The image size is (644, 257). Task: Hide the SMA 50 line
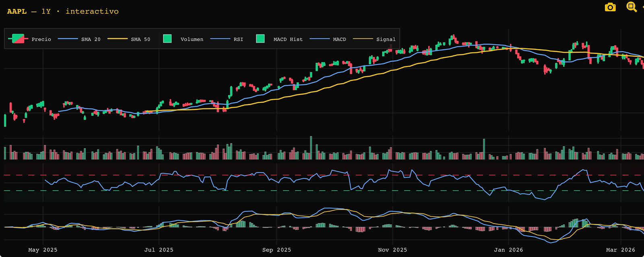(x=129, y=39)
